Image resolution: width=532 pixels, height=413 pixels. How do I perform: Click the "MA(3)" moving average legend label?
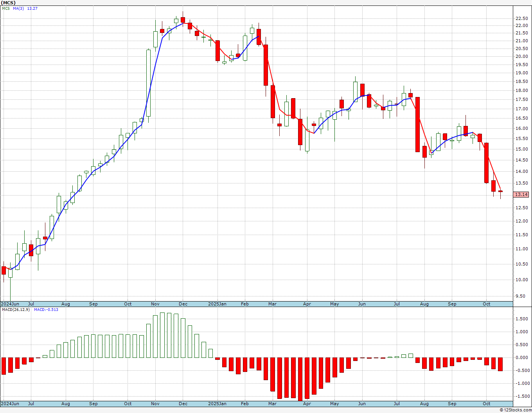pyautogui.click(x=19, y=8)
